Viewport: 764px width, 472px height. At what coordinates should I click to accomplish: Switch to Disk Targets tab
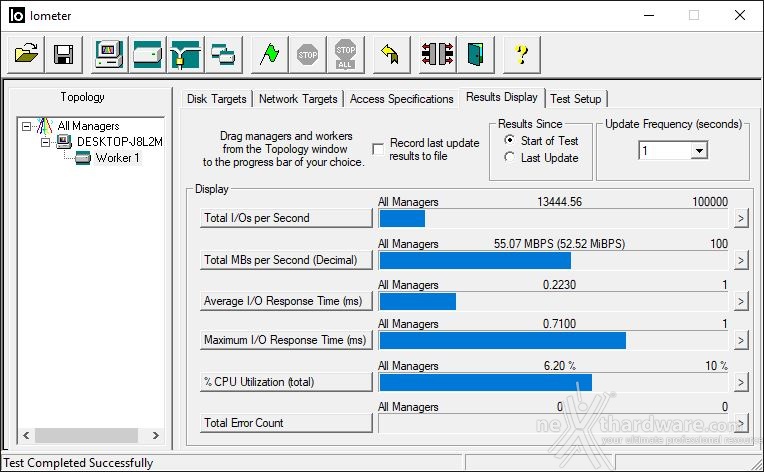[217, 99]
